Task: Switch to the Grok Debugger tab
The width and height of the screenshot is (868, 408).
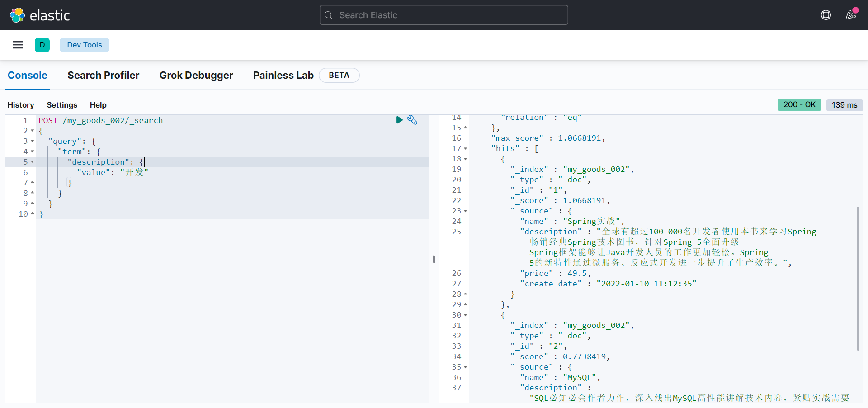Action: click(x=196, y=76)
